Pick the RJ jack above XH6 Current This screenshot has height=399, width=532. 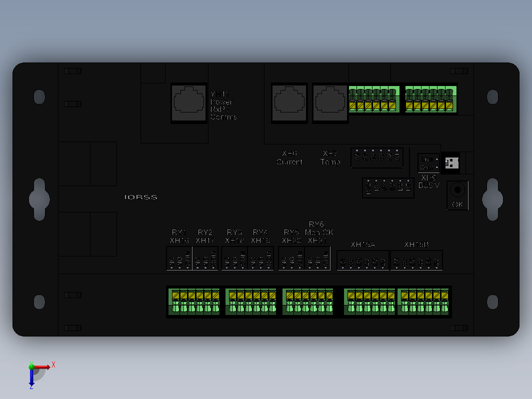[x=289, y=103]
